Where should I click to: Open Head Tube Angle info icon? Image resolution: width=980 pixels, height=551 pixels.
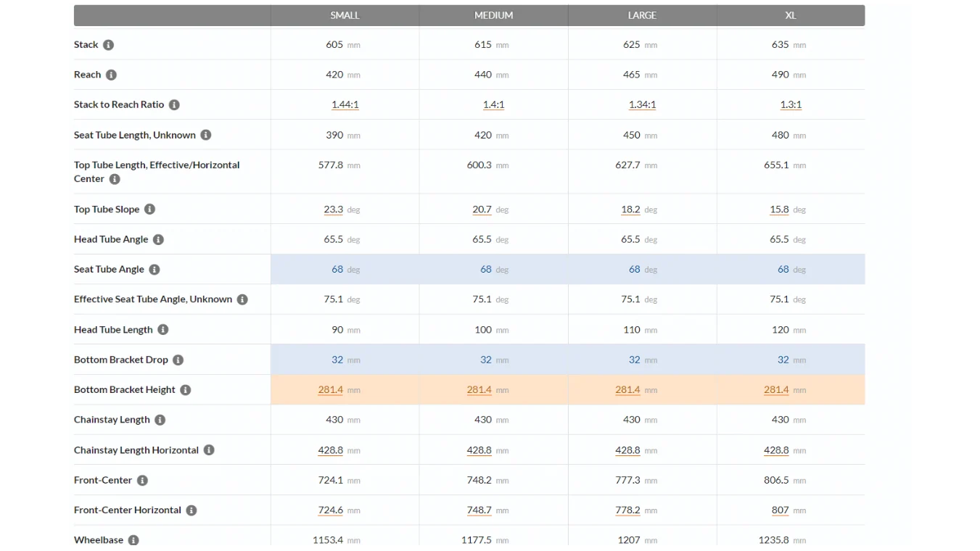click(x=158, y=239)
